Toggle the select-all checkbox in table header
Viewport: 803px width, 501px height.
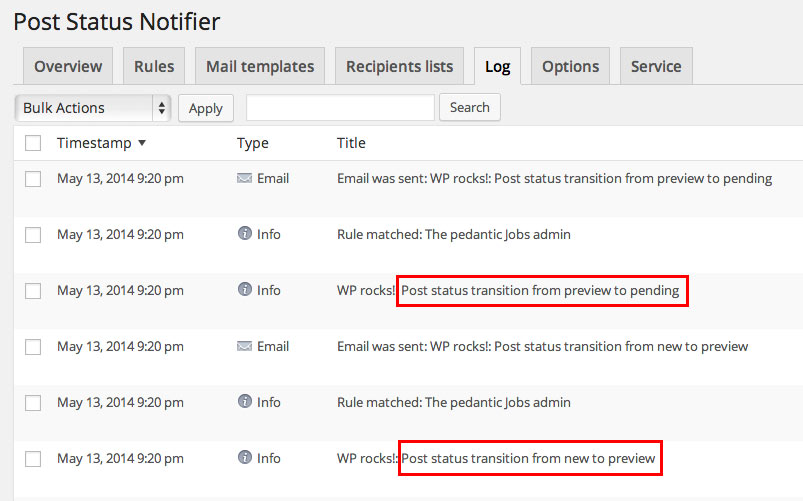(x=33, y=143)
